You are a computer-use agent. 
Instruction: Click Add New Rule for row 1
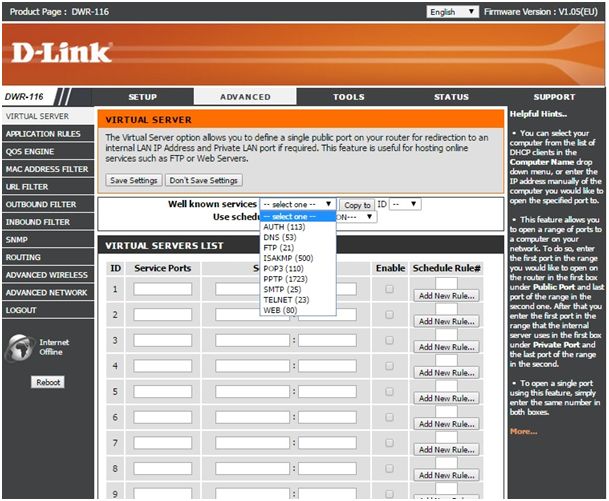pos(446,296)
